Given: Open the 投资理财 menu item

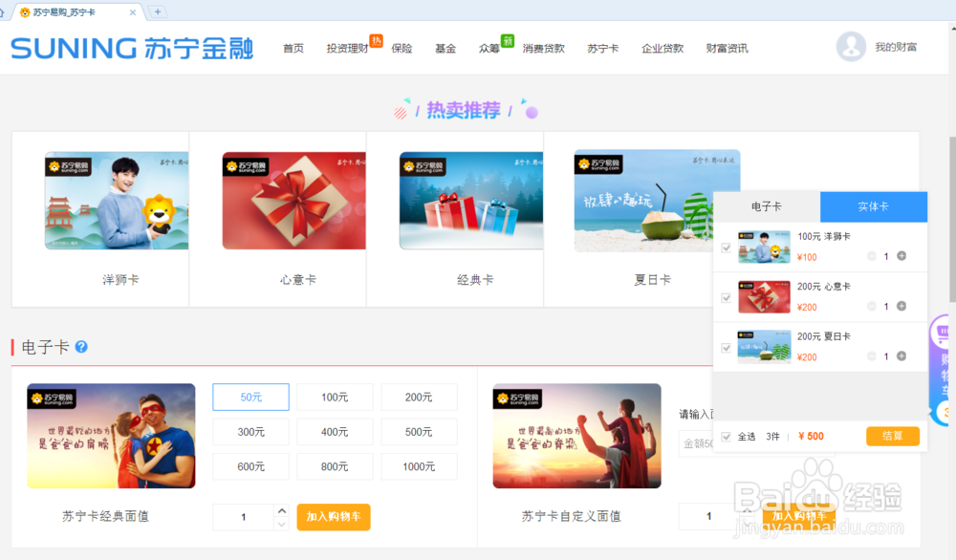Looking at the screenshot, I should 348,48.
